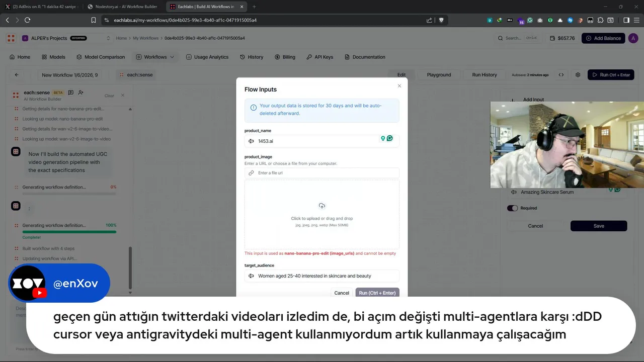Screen dimensions: 644x362
Task: Click the code view icon
Action: click(x=561, y=75)
